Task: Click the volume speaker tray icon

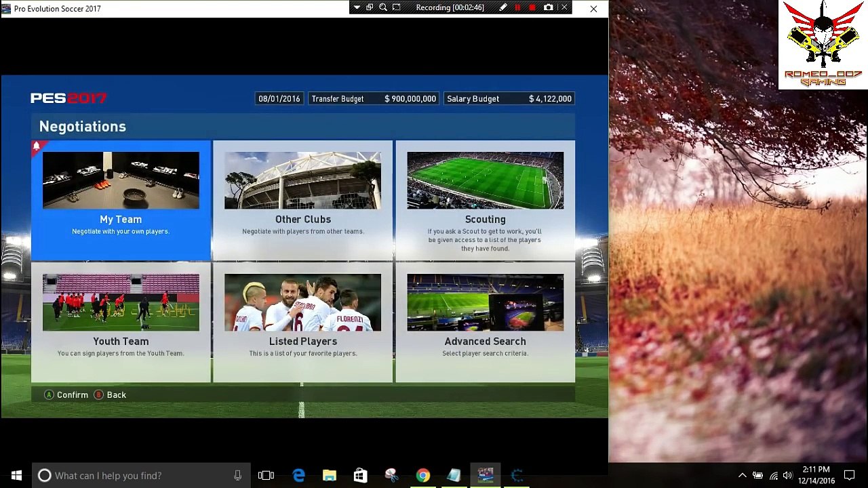Action: [x=787, y=476]
